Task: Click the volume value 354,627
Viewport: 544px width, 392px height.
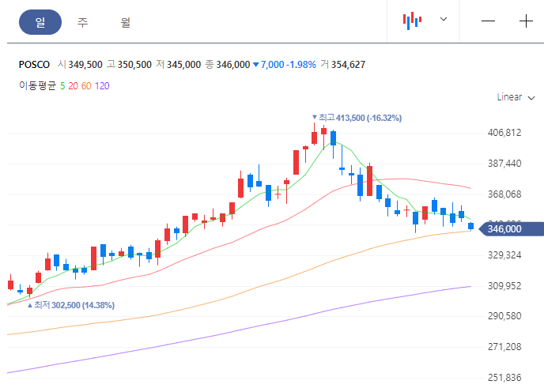Action: tap(348, 65)
